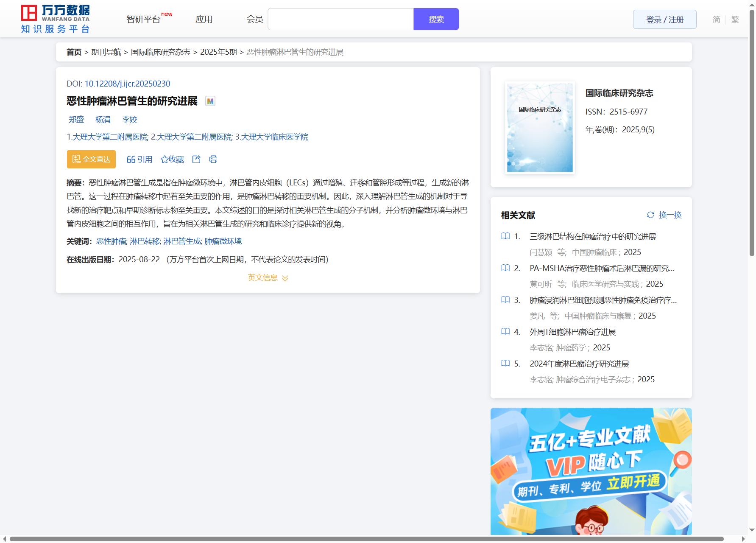This screenshot has height=543, width=756.
Task: Click the Wanfang Data logo
Action: coord(56,19)
